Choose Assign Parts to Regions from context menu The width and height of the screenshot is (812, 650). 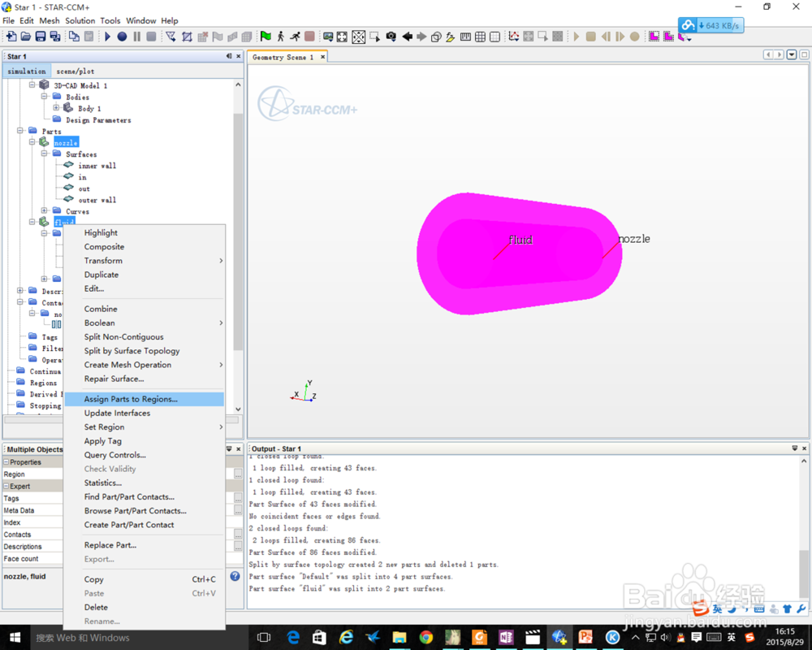point(145,399)
